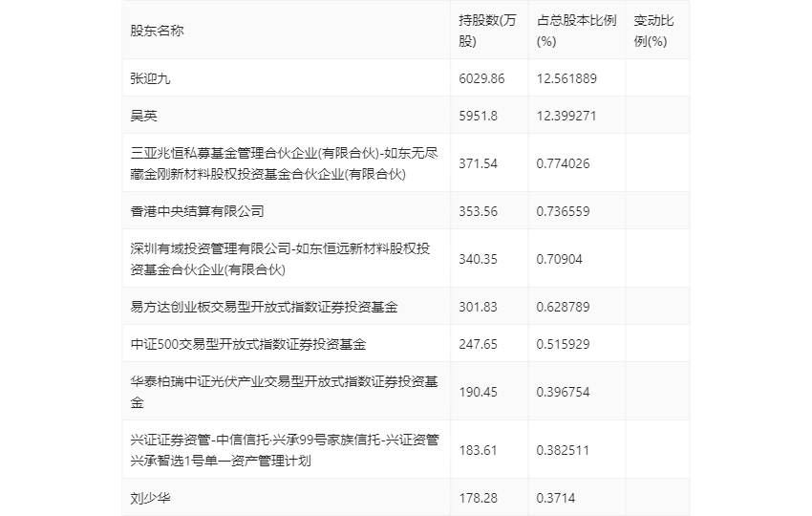Click holdings value 183.61
This screenshot has height=516, width=812.
coord(478,450)
